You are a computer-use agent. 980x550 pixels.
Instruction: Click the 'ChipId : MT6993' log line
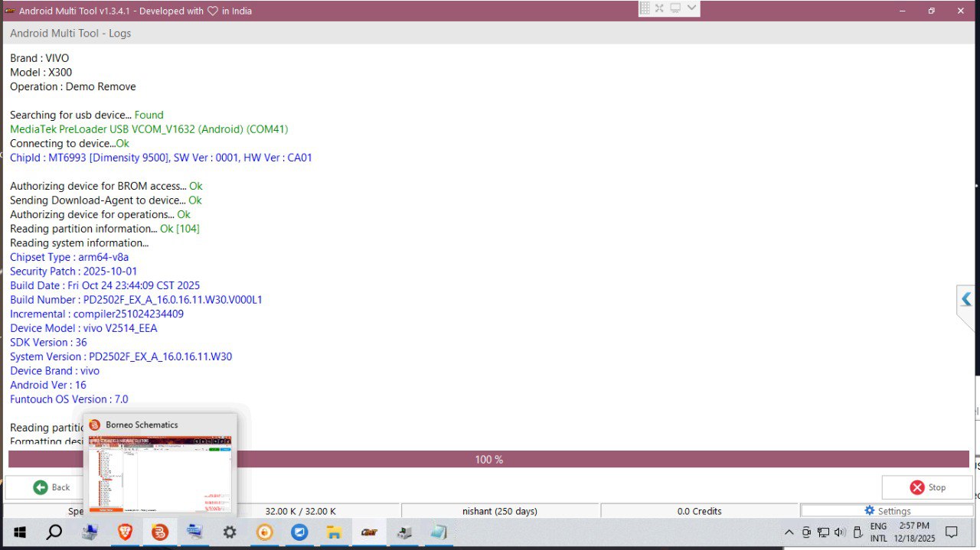click(x=161, y=158)
